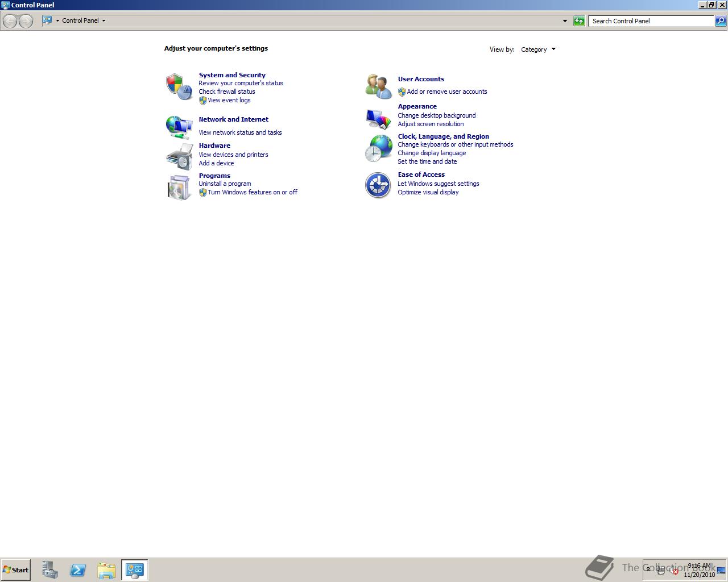This screenshot has height=582, width=728.
Task: Click Change desktop background
Action: [437, 115]
